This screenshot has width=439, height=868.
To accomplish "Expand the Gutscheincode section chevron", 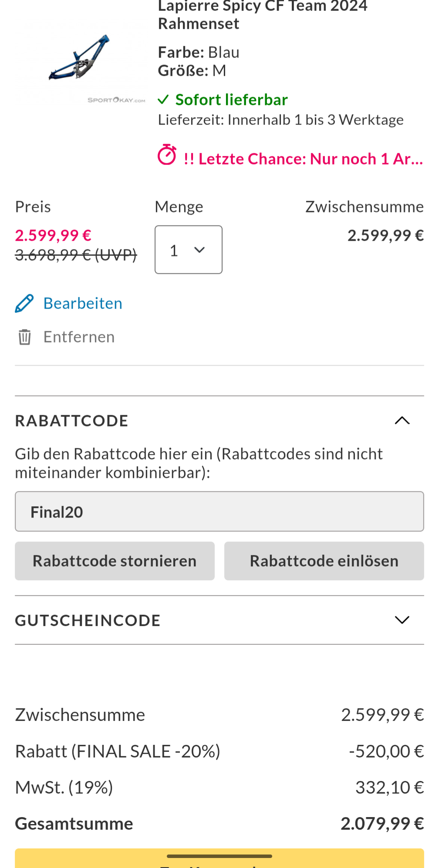I will tap(402, 620).
